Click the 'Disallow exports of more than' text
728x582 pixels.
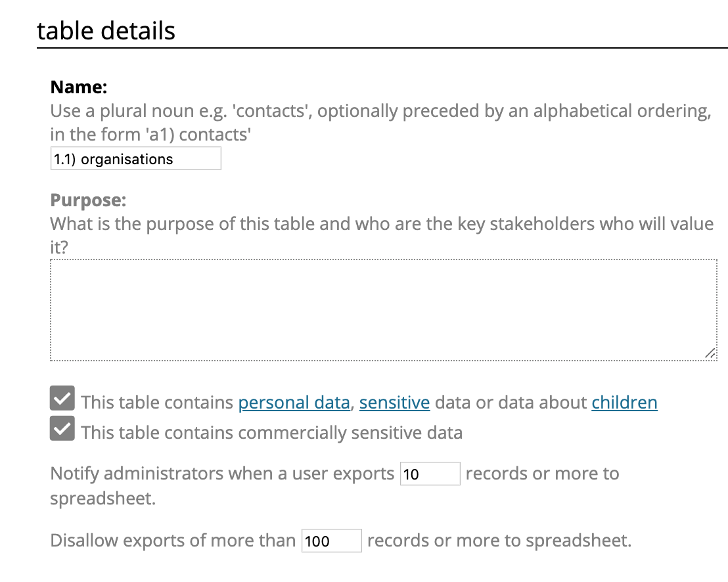pyautogui.click(x=173, y=541)
